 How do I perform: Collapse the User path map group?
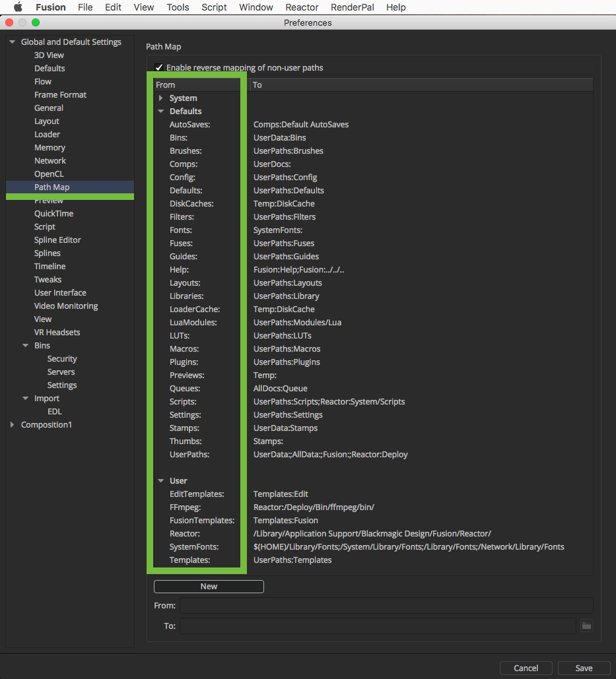coord(160,480)
